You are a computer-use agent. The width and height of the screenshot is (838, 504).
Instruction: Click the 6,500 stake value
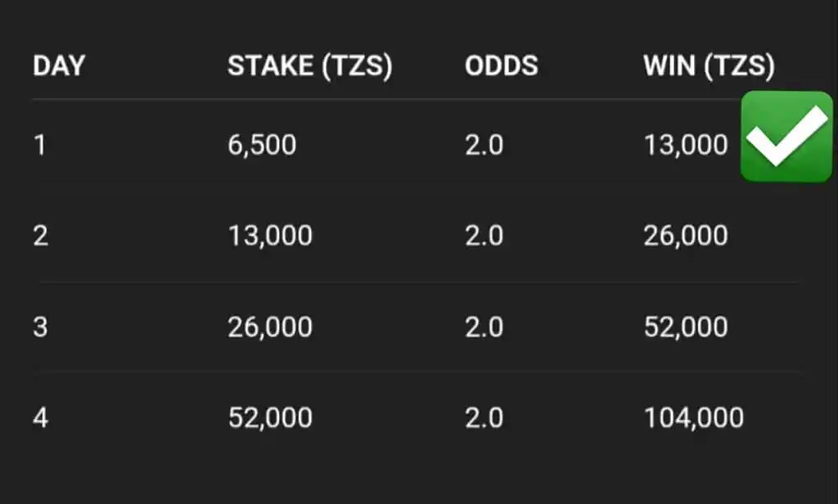262,146
